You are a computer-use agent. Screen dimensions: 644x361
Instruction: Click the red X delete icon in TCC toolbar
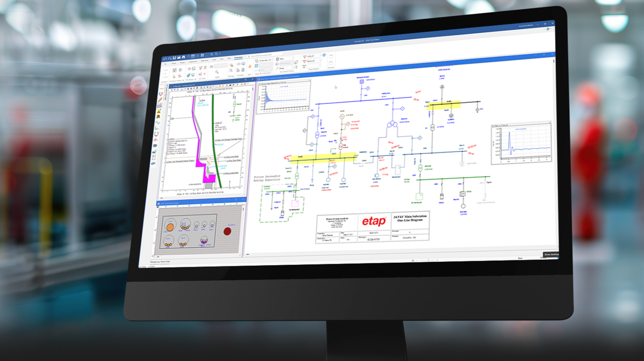237,85
